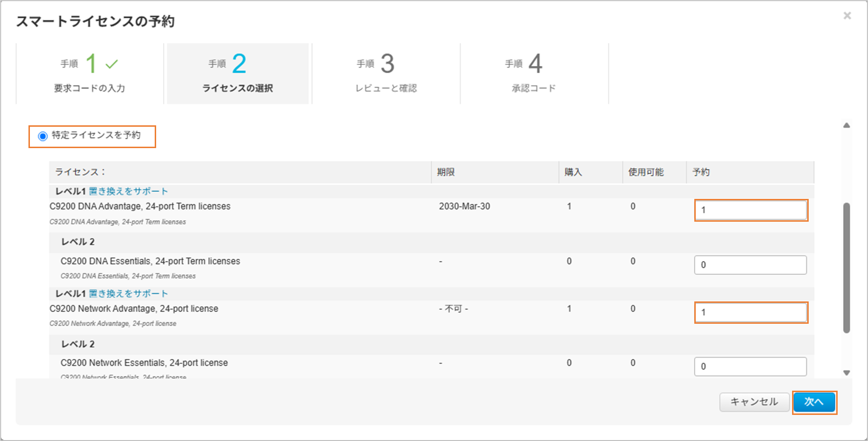Screen dimensions: 868x441
Task: Click reserve field for C9200 Network Advantage
Action: (751, 312)
